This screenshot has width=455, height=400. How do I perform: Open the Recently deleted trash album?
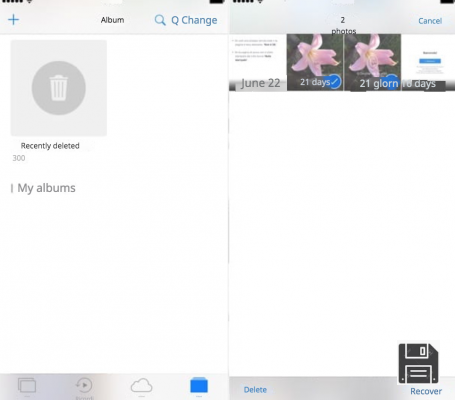(x=59, y=88)
